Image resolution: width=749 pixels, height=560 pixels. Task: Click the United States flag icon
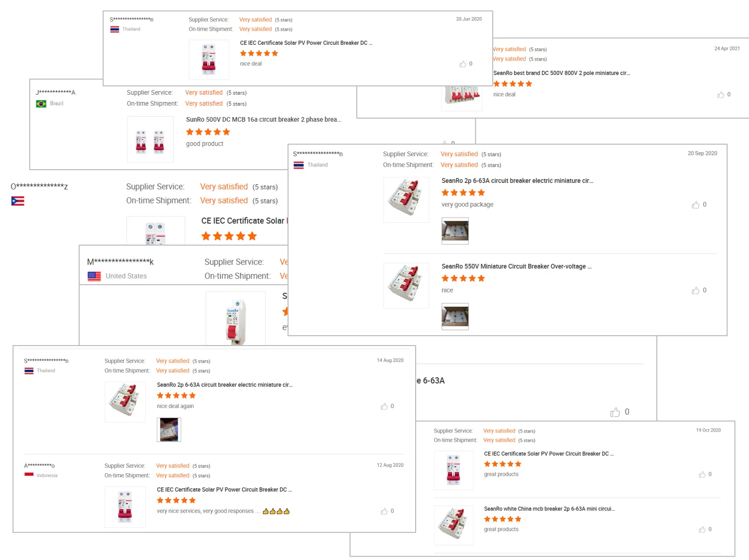coord(94,276)
